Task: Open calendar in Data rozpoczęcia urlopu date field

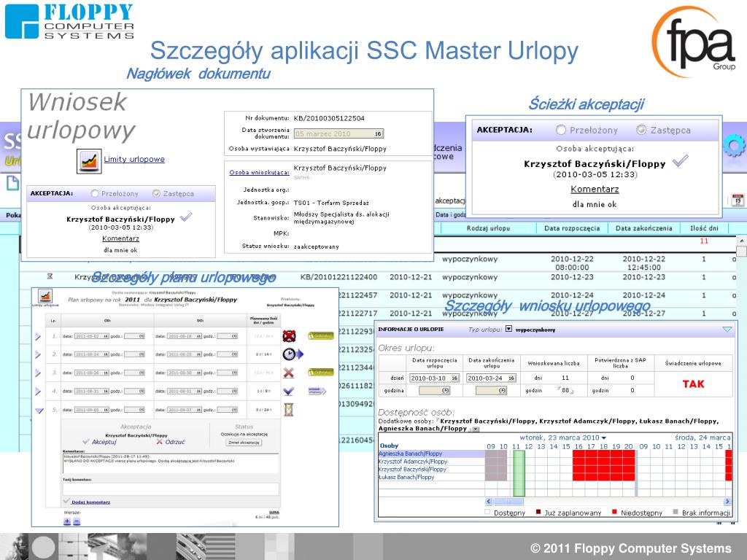Action: [x=455, y=378]
